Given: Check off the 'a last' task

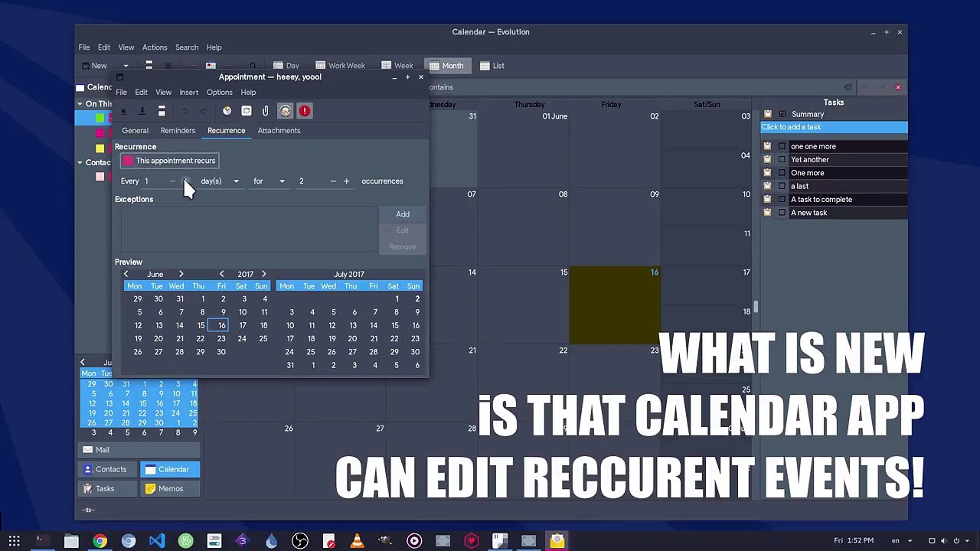Looking at the screenshot, I should pos(782,186).
